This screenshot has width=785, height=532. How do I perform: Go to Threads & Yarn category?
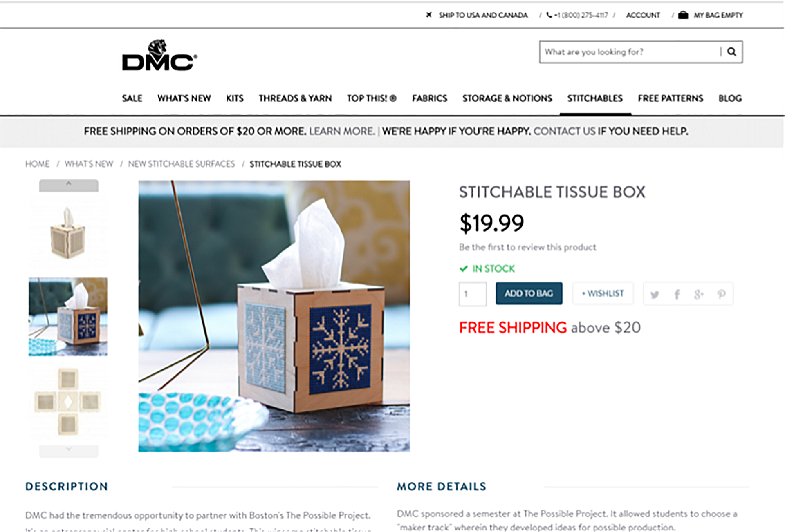295,98
